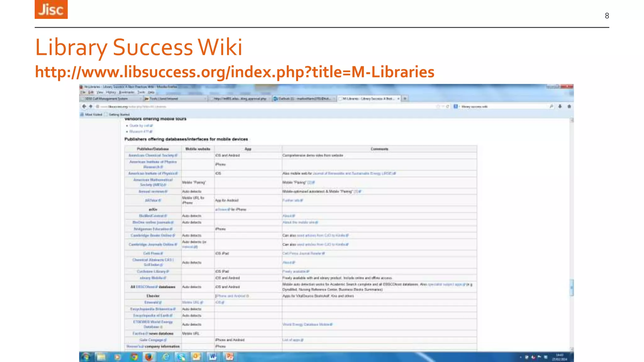Switch to the Outlook mail browser tab

[x=304, y=99]
